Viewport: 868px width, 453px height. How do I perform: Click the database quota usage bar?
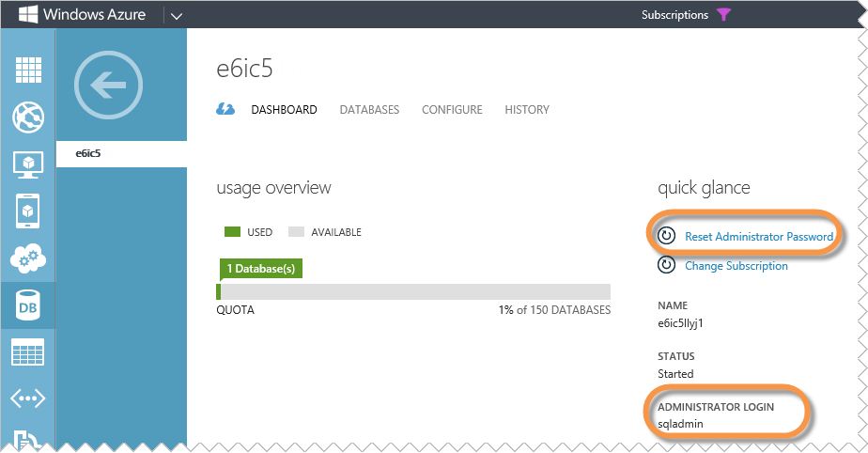coord(413,292)
